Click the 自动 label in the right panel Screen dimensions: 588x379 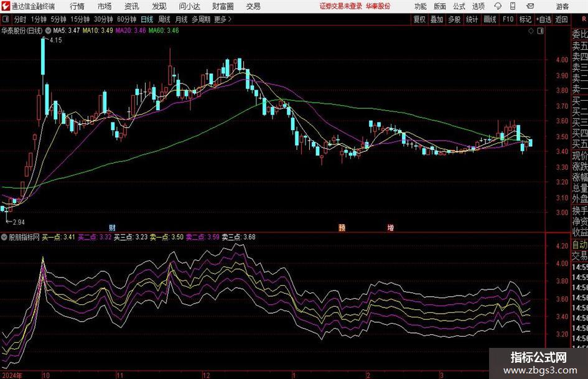tap(579, 245)
